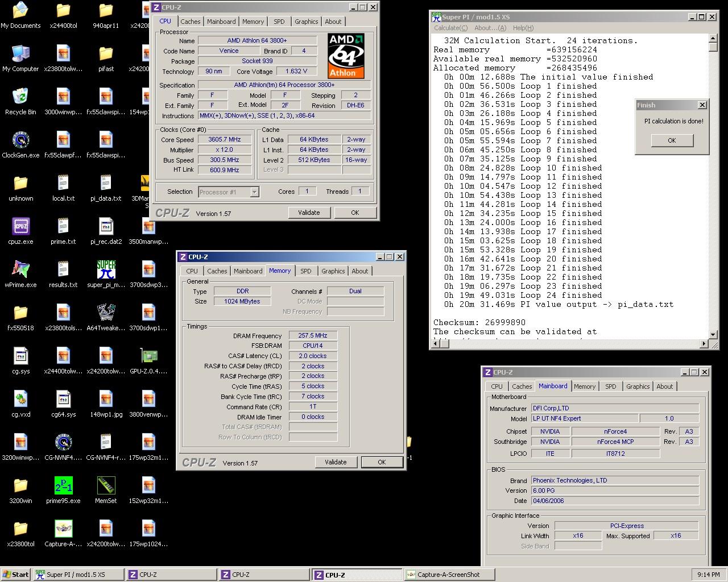This screenshot has height=582, width=728.
Task: Switch to Caches tab in CPU window
Action: coord(190,22)
